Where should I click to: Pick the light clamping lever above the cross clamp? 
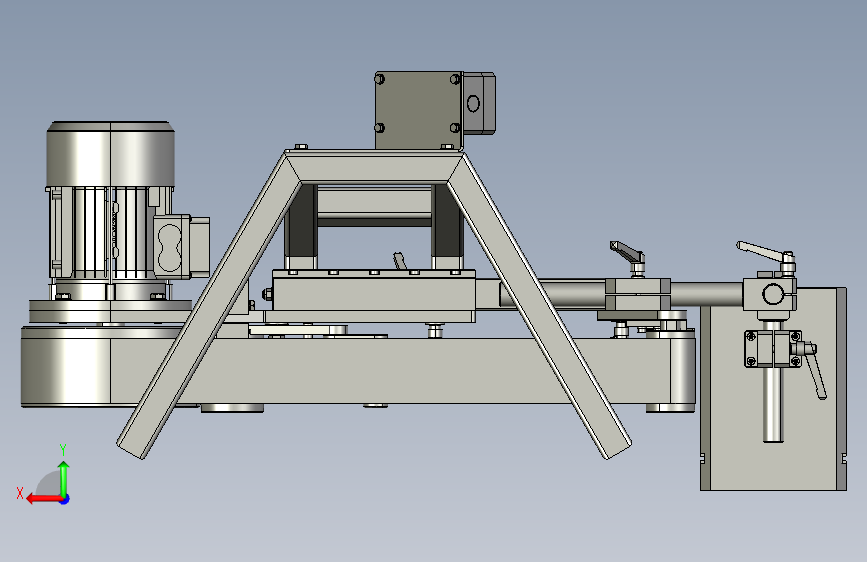point(766,252)
